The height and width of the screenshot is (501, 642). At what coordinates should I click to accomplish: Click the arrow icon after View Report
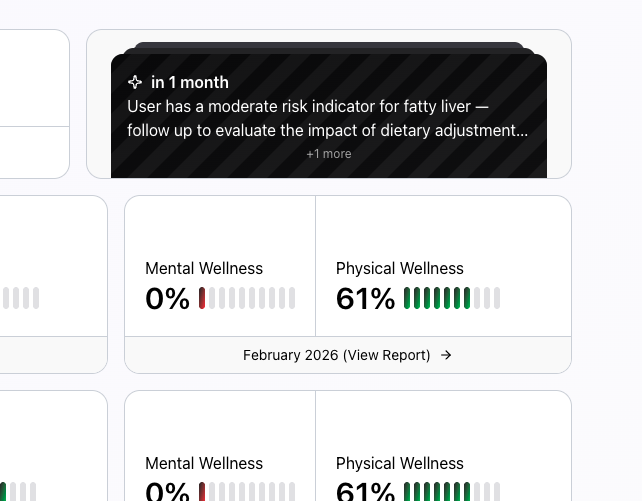coord(446,355)
